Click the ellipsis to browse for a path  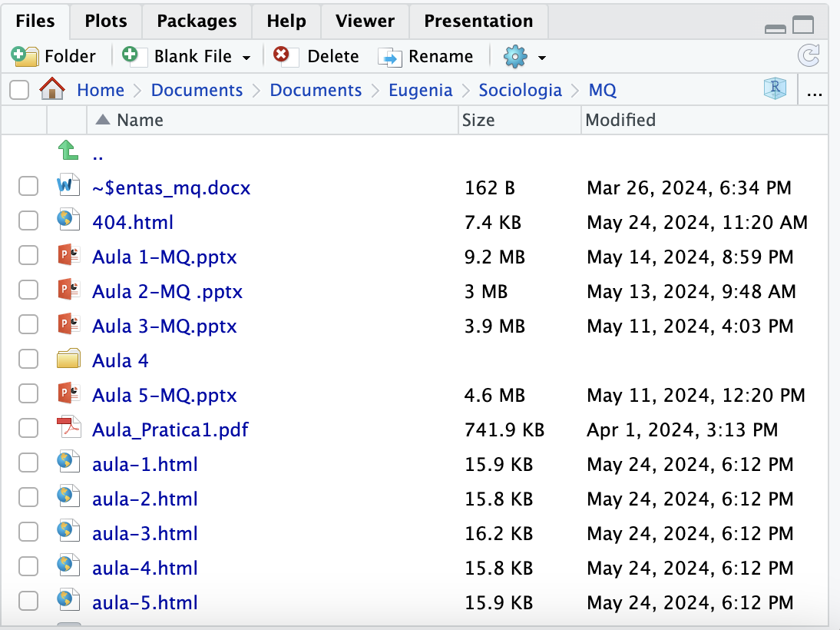[815, 91]
